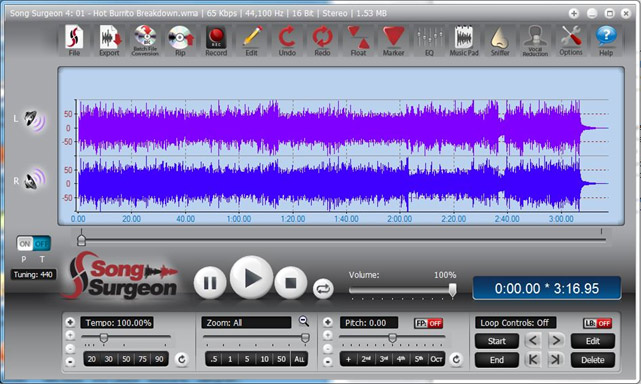Click the zoom-out magnifier icon
This screenshot has height=384, width=641.
304,321
